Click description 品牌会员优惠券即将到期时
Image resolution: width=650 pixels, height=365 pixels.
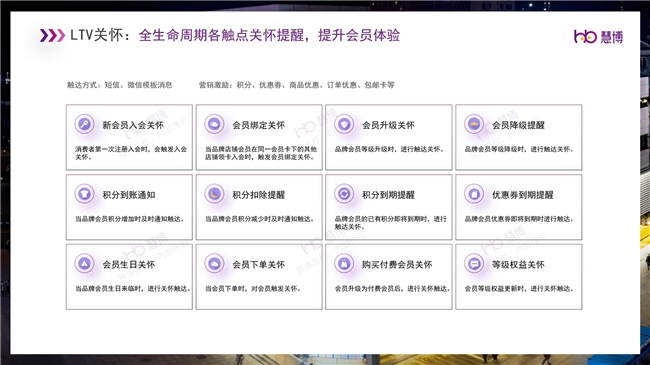pos(519,219)
